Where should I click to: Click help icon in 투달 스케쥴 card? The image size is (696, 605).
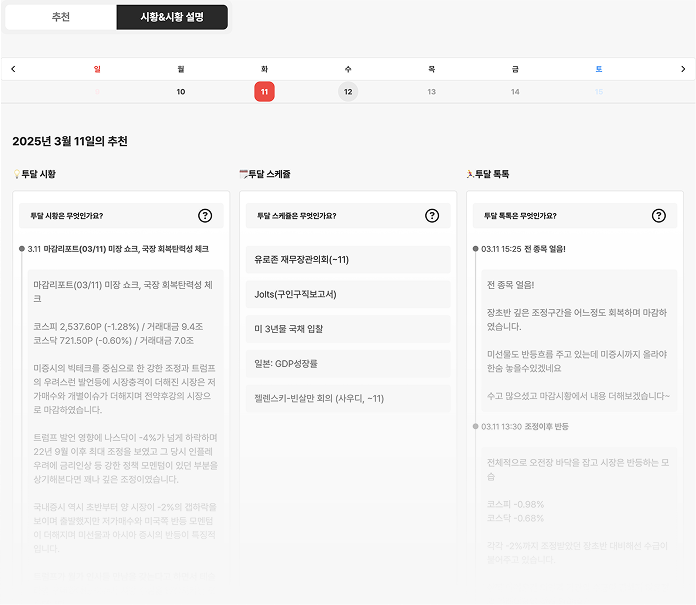(432, 215)
